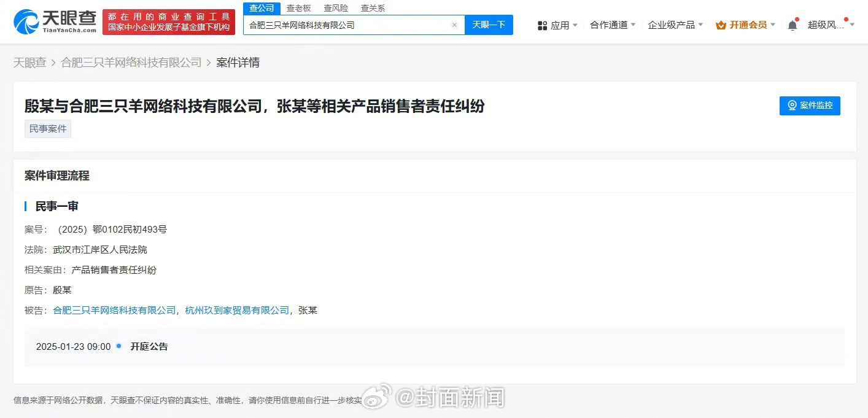Open the 天眼查 breadcrumb link
The height and width of the screenshot is (418, 868).
point(30,63)
